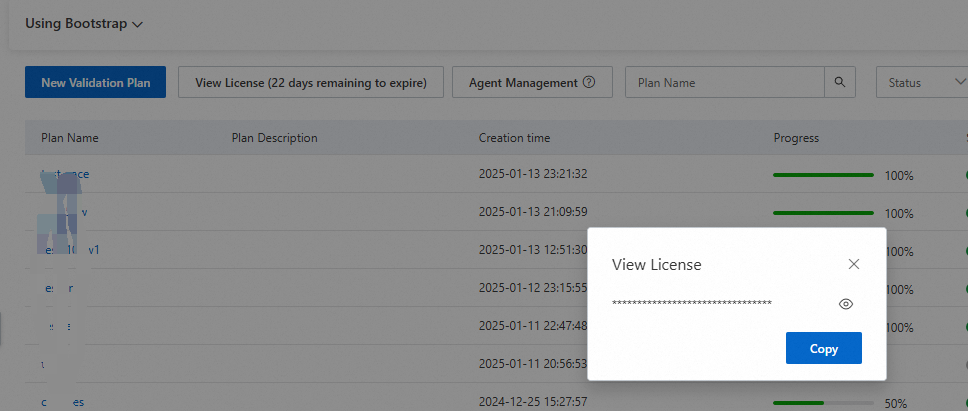Click the Plan Description column header
968x411 pixels.
tap(274, 138)
